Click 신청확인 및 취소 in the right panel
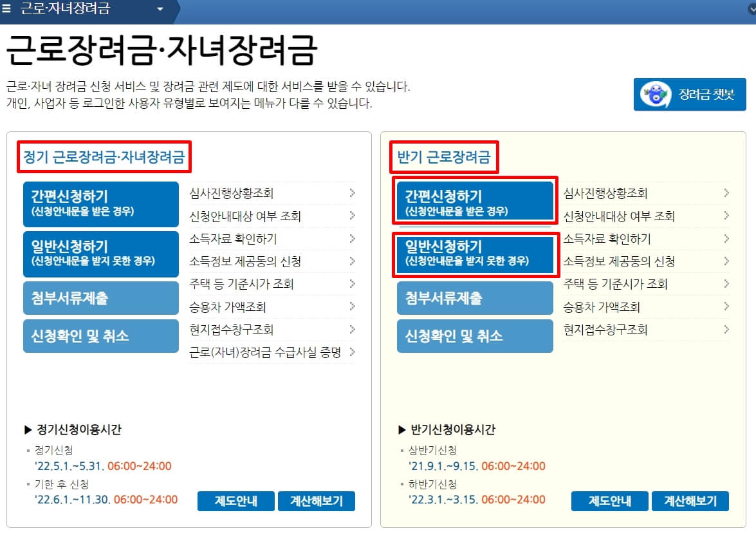The image size is (756, 535). 475,335
